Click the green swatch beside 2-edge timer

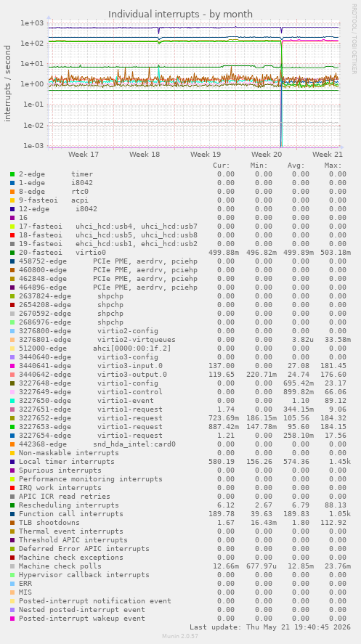[12, 174]
